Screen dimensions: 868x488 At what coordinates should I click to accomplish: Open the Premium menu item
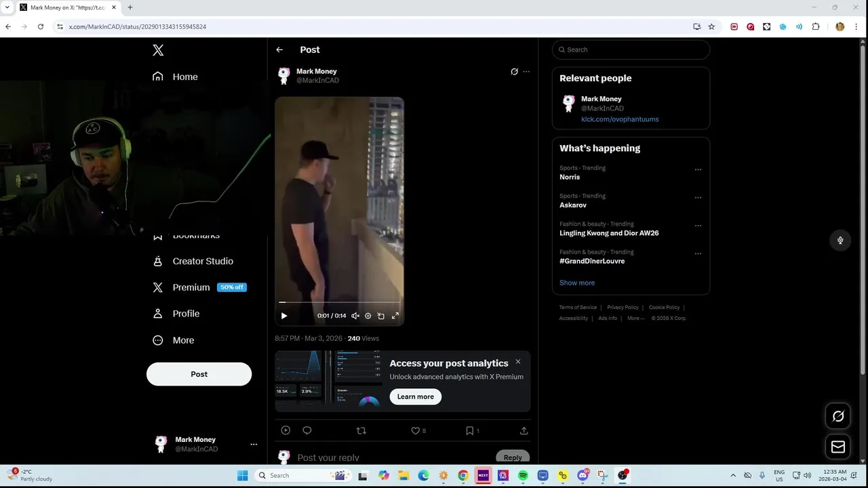point(199,287)
